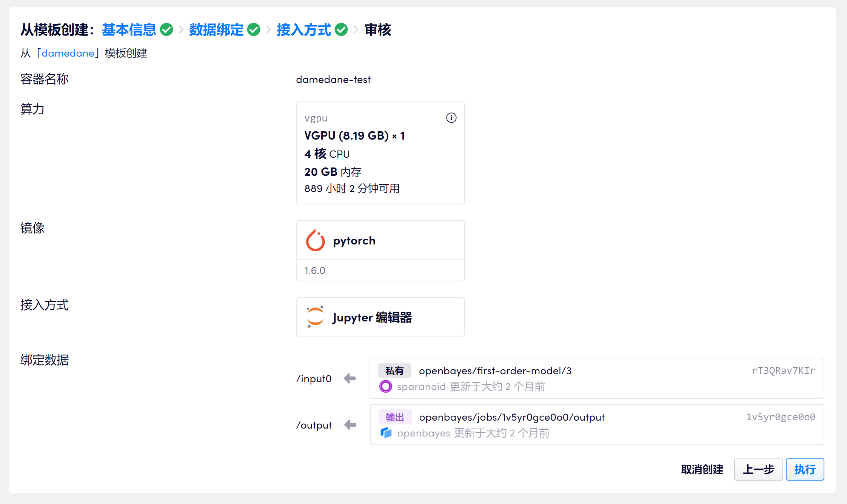Screen dimensions: 847x504
Task: Open the damedane template link
Action: pyautogui.click(x=68, y=53)
